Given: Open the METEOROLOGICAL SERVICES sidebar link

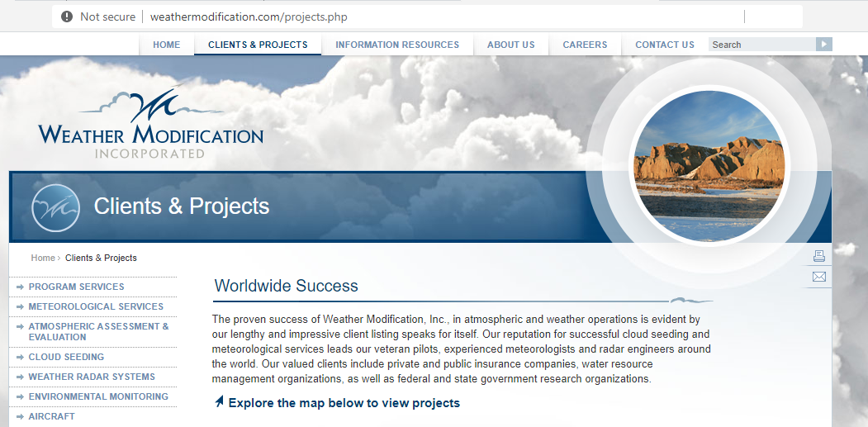Looking at the screenshot, I should pos(97,306).
